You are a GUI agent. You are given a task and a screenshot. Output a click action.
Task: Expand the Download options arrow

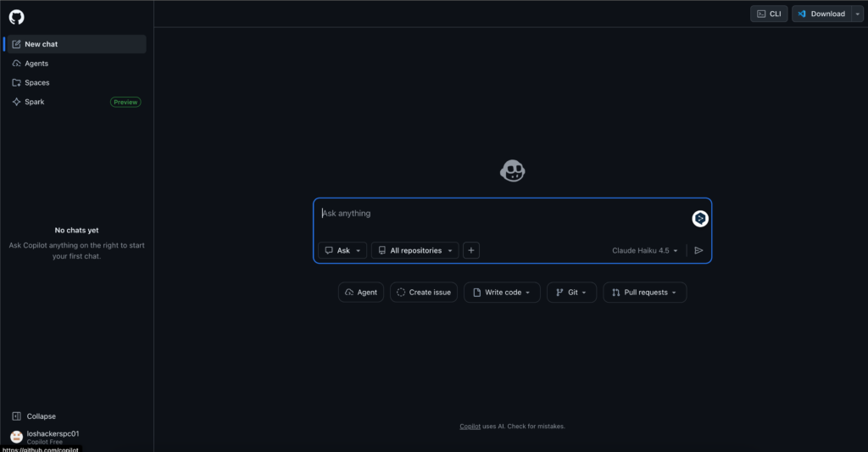pyautogui.click(x=858, y=14)
